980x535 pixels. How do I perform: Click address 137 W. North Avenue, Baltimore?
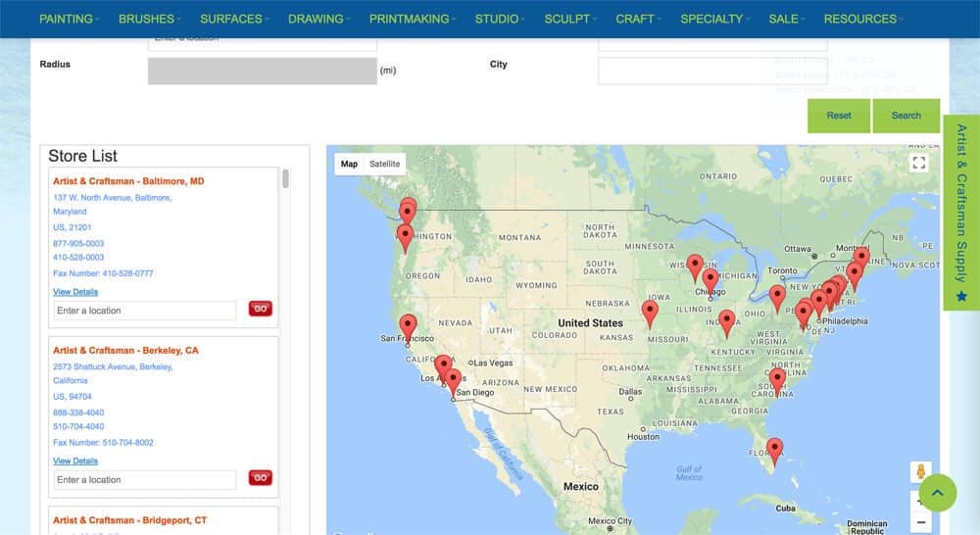pyautogui.click(x=113, y=198)
